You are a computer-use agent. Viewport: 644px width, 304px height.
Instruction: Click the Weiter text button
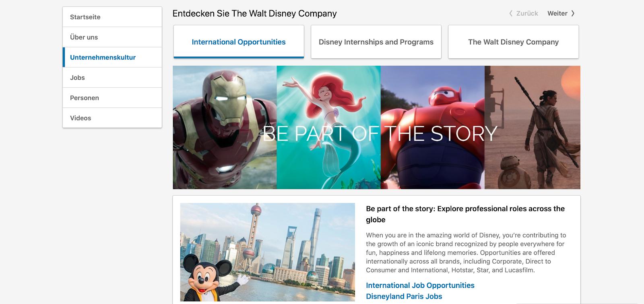tap(557, 13)
